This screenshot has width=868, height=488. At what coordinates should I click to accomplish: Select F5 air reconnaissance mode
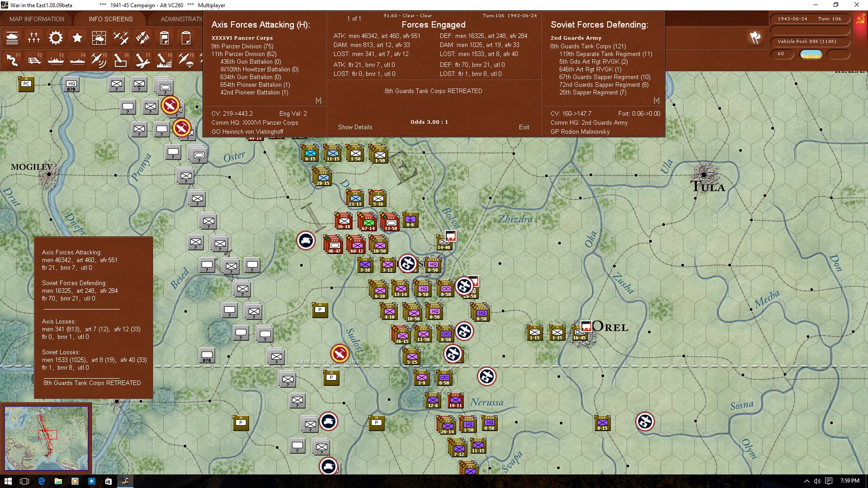pos(99,60)
